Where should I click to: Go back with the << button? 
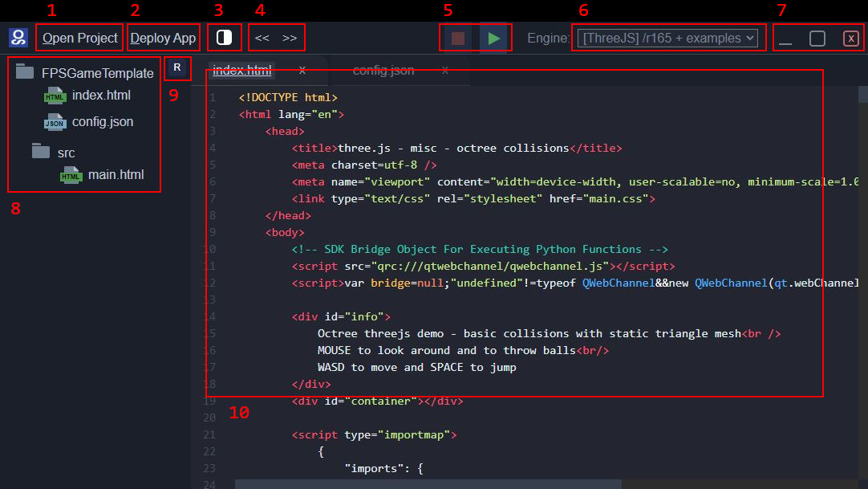pos(262,38)
